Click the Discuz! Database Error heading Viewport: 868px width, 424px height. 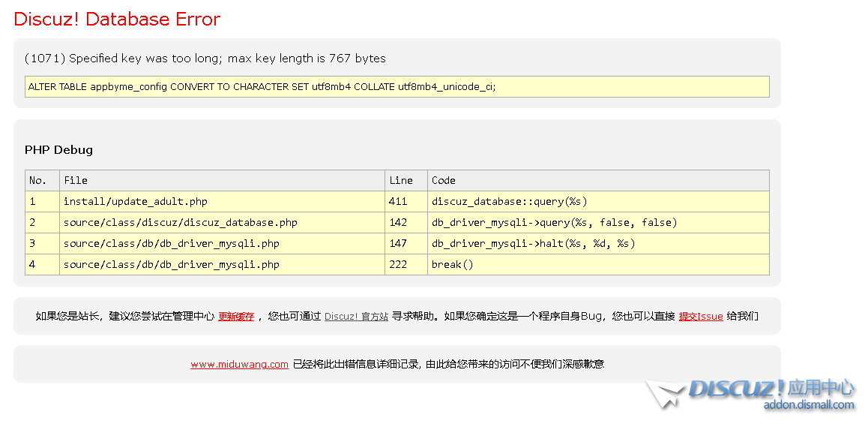tap(117, 19)
